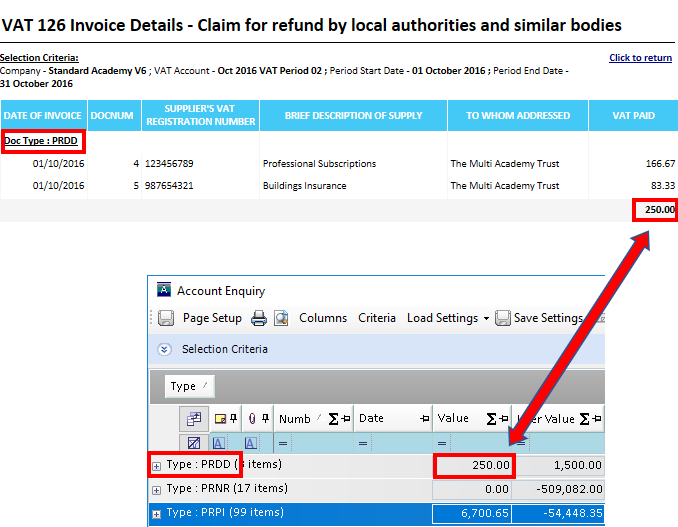Screen dimensions: 678x527
Task: Open the Criteria menu item
Action: 377,318
